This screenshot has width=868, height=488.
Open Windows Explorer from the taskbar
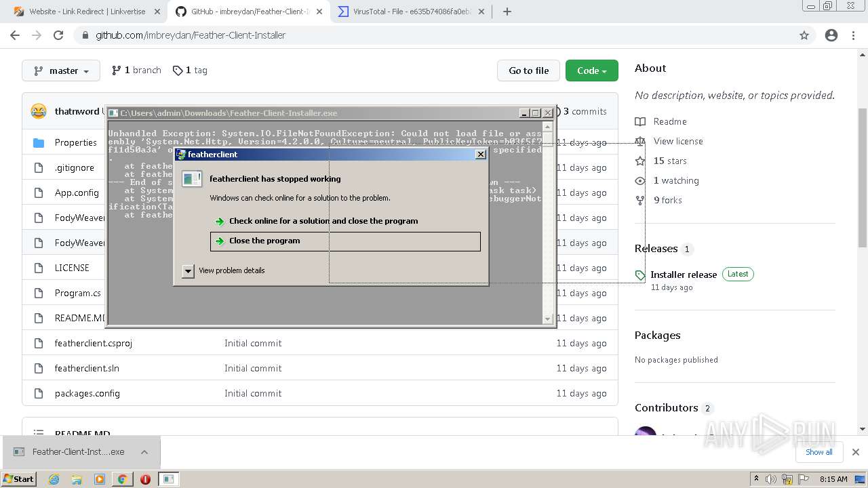coord(77,479)
